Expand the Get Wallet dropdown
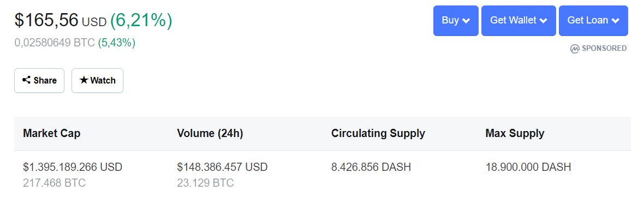This screenshot has height=208, width=644. tap(518, 21)
